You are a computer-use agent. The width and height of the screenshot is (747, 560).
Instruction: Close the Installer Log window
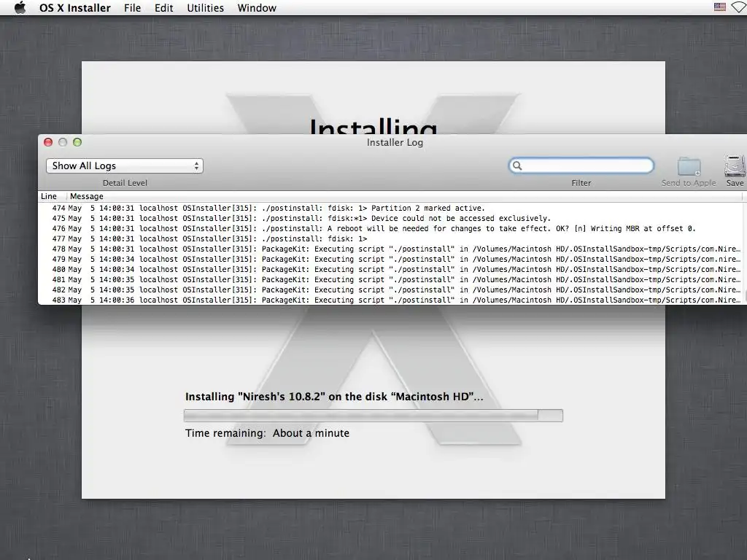point(48,142)
